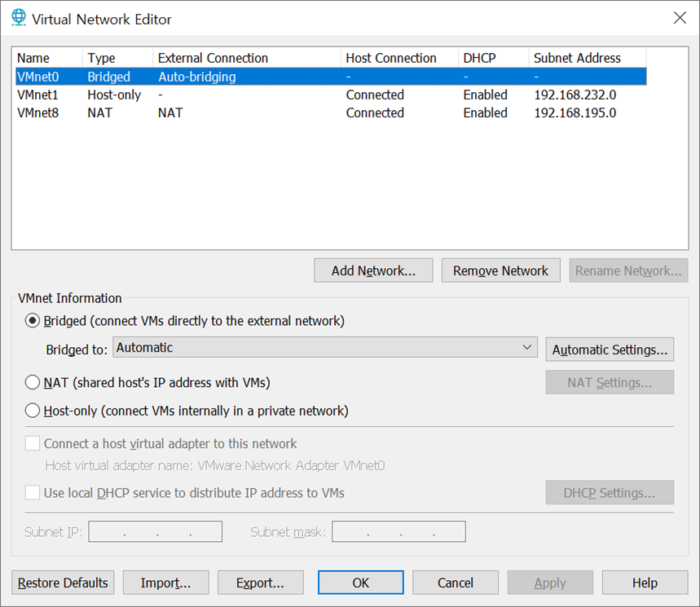700x607 pixels.
Task: Open Automatic Settings dialog
Action: click(x=610, y=350)
